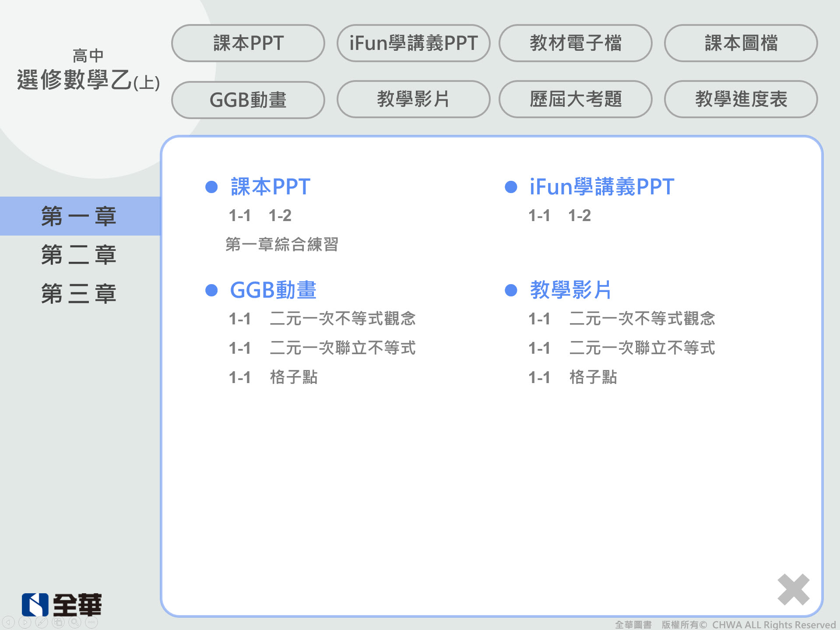Play 教學影片 格子點
The height and width of the screenshot is (630, 840).
pyautogui.click(x=573, y=377)
